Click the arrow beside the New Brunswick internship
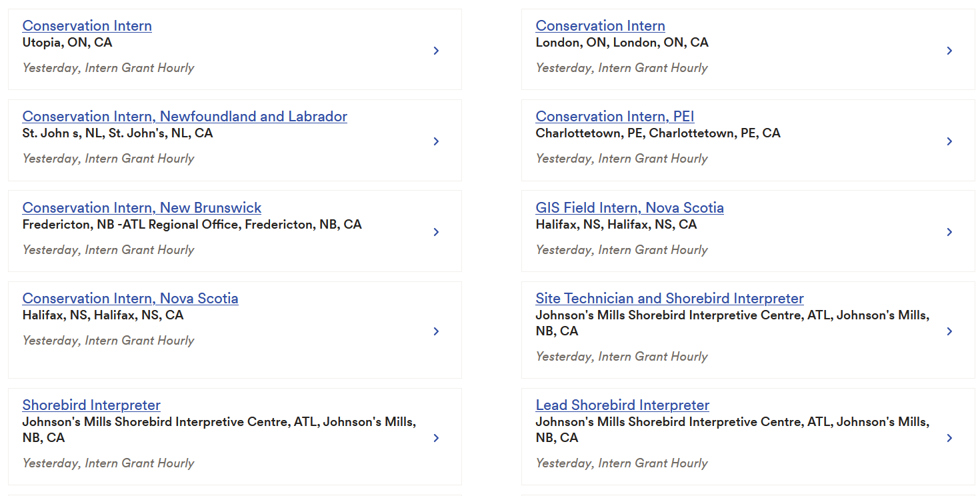Screen dimensions: 980x496 point(436,232)
